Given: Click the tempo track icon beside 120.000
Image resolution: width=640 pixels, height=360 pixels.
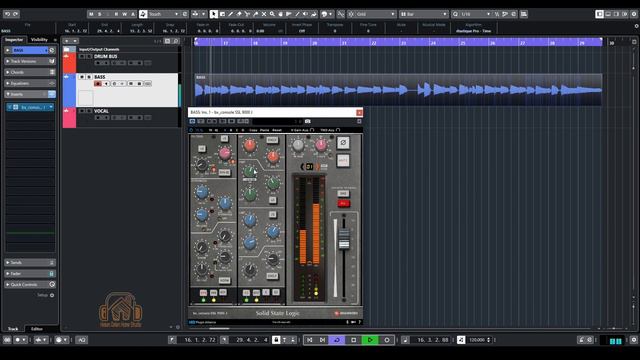Looking at the screenshot, I should tap(461, 340).
